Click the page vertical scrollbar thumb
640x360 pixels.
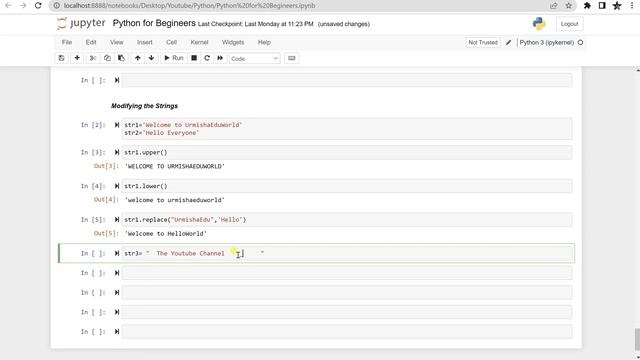pos(637,339)
